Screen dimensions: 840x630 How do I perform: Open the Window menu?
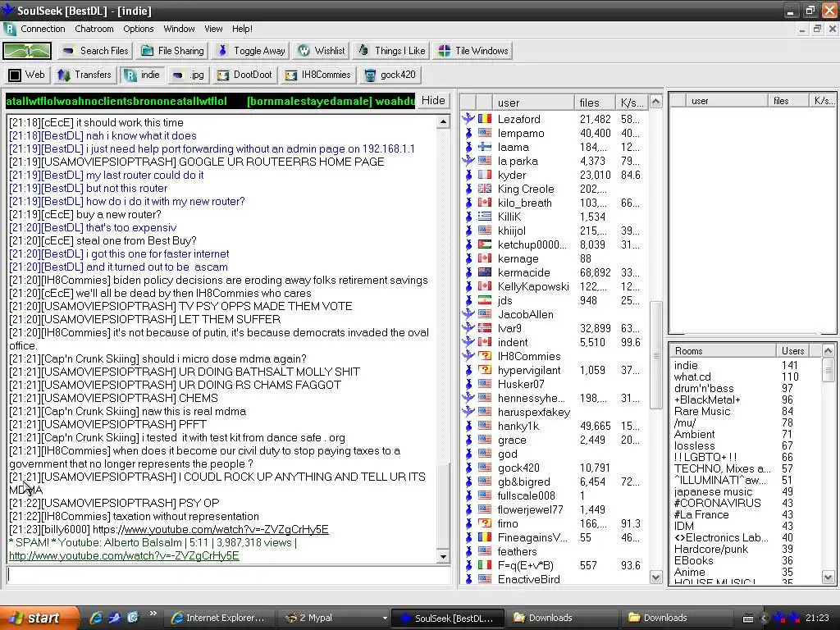tap(179, 29)
